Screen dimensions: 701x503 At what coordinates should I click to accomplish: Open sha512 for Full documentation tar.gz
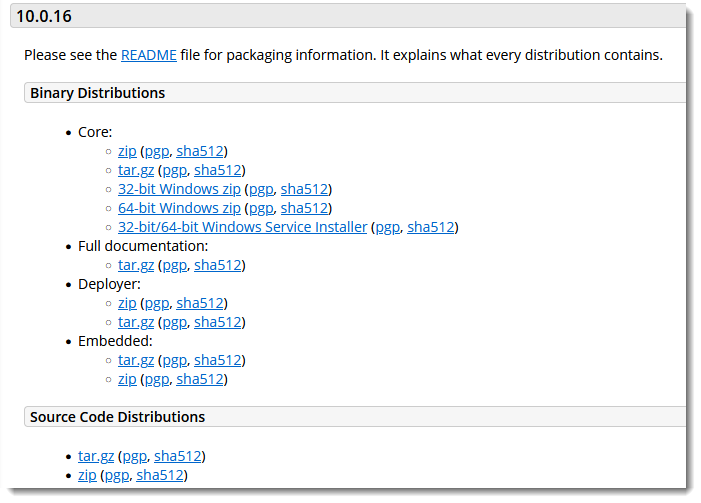(x=218, y=265)
